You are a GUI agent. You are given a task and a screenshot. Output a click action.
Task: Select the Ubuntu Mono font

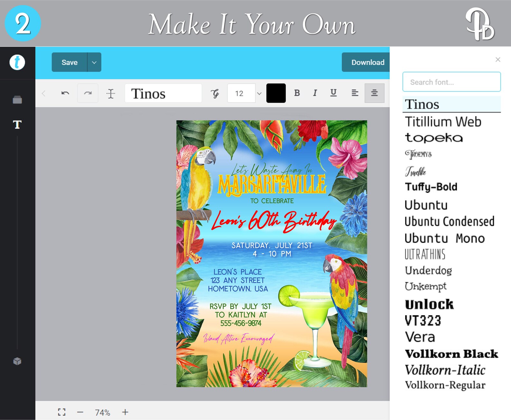(444, 238)
